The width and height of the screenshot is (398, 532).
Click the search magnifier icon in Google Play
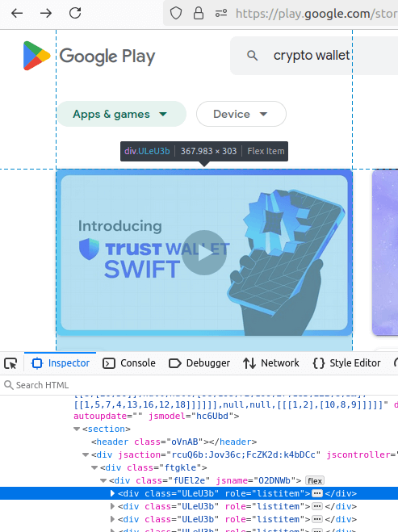(x=252, y=56)
